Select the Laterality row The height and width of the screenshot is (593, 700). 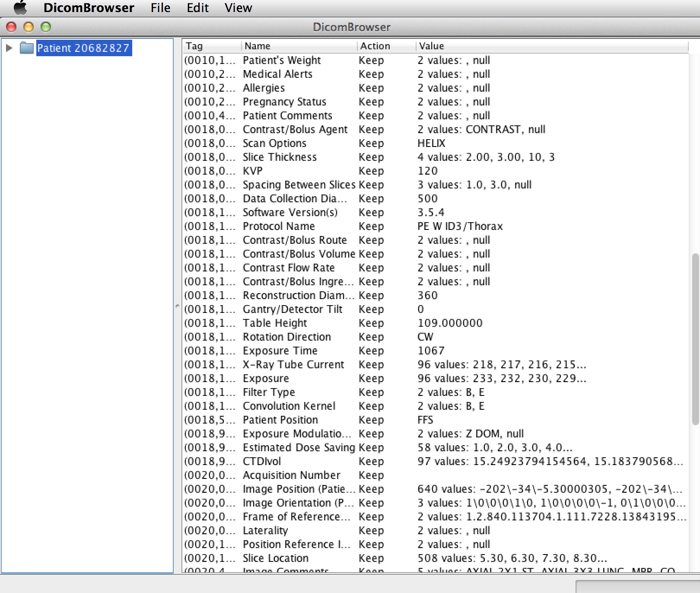(x=436, y=530)
